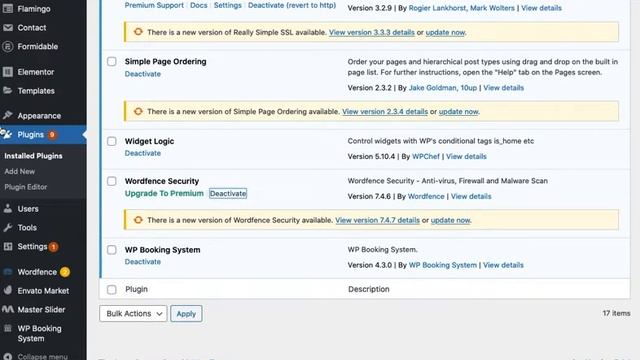The height and width of the screenshot is (360, 640).
Task: Click the Wordfence Security update refresh icon
Action: [138, 220]
